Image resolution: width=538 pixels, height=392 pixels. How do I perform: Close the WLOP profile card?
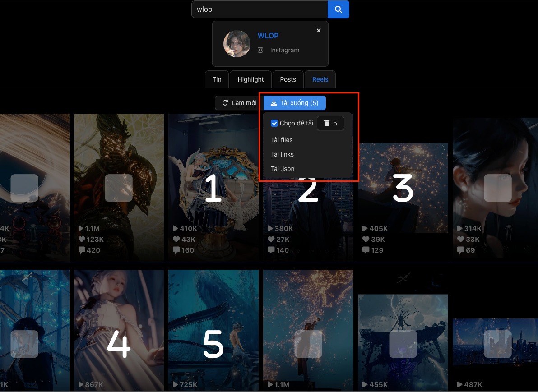click(x=319, y=31)
